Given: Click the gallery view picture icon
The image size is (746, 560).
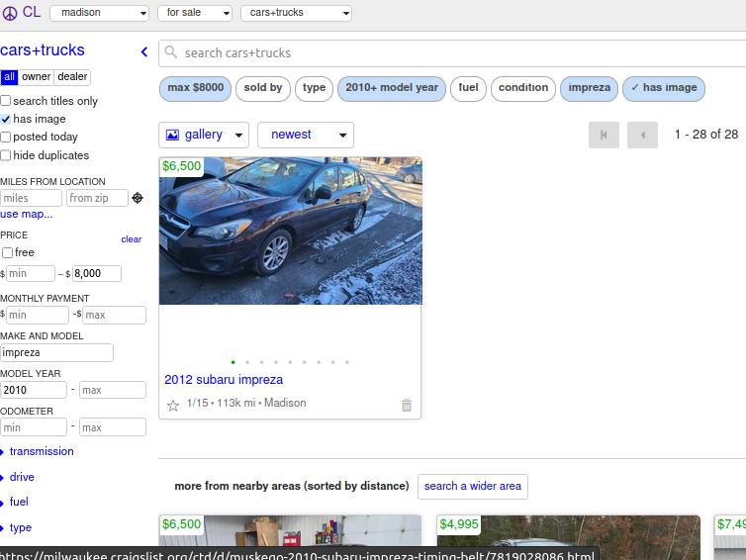Looking at the screenshot, I should [172, 136].
